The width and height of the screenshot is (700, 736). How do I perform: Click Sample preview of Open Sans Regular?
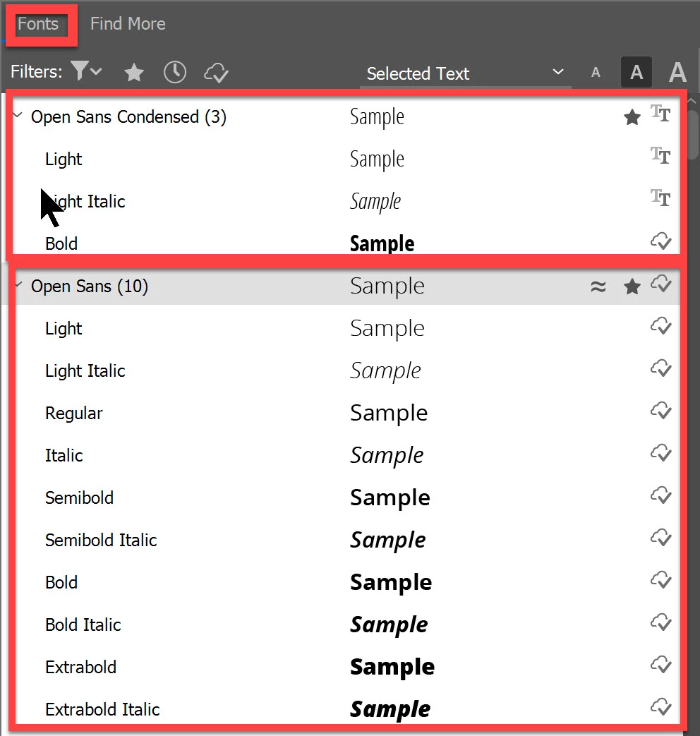(x=389, y=414)
